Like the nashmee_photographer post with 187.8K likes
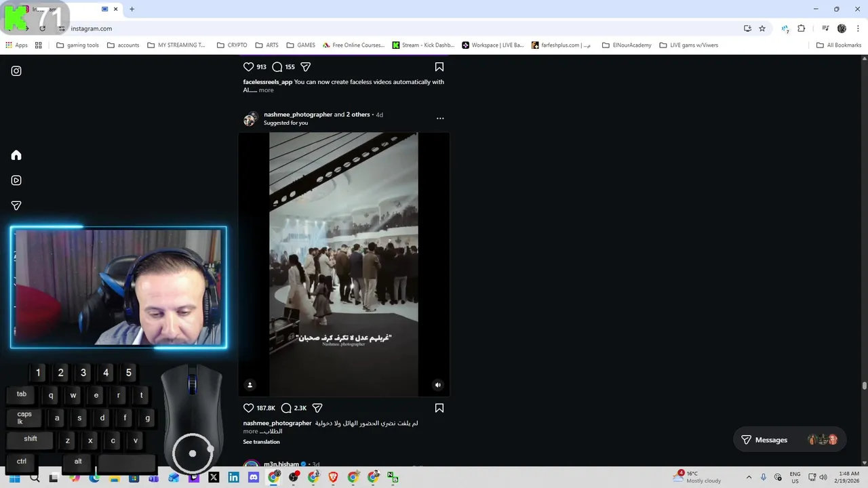 248,408
